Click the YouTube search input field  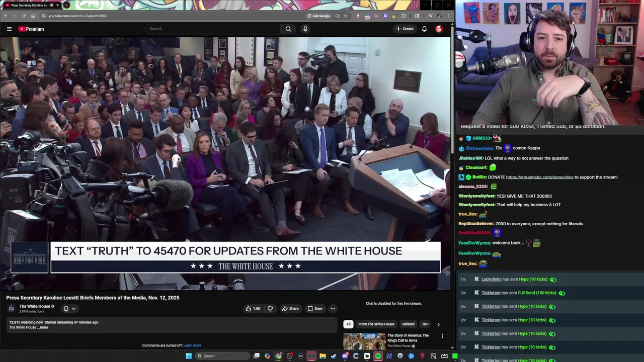(x=213, y=29)
